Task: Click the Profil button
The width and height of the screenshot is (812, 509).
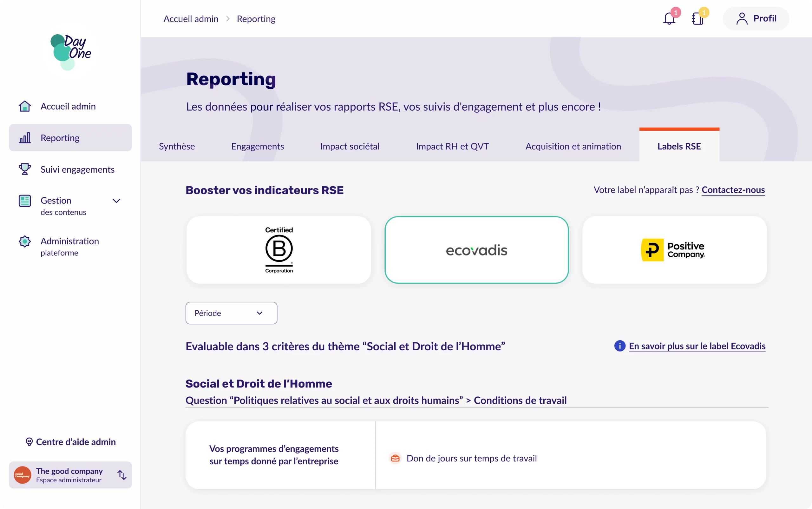Action: tap(756, 18)
